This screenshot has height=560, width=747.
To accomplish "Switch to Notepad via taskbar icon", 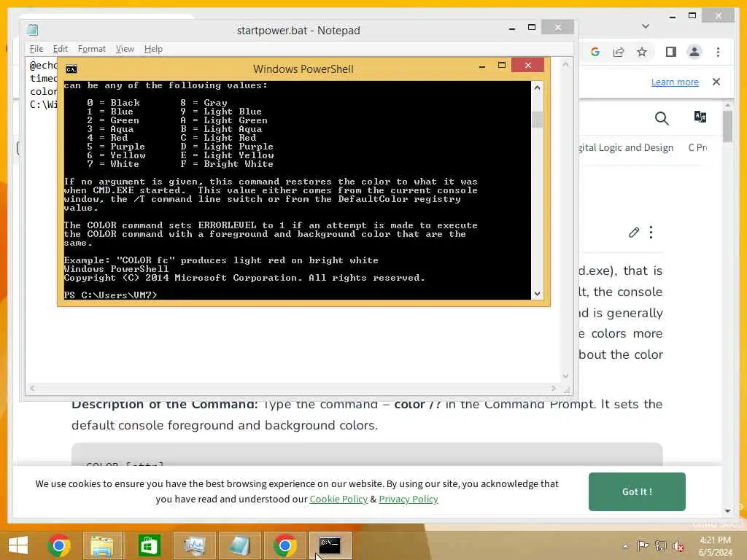I will pos(239,545).
